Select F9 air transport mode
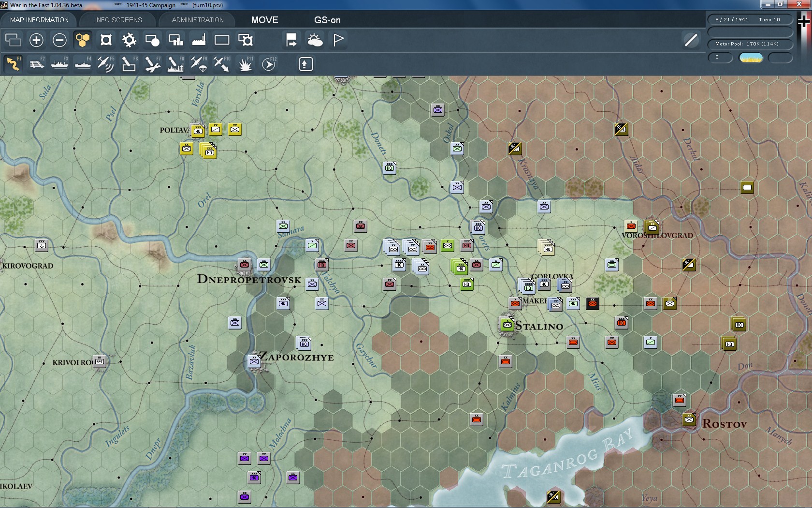 pyautogui.click(x=199, y=64)
